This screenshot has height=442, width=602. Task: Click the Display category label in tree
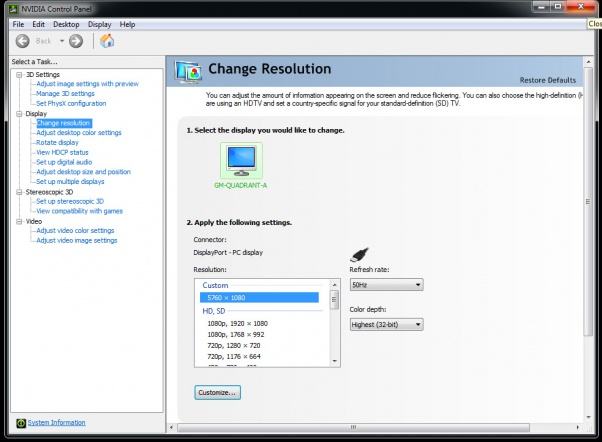tap(36, 114)
